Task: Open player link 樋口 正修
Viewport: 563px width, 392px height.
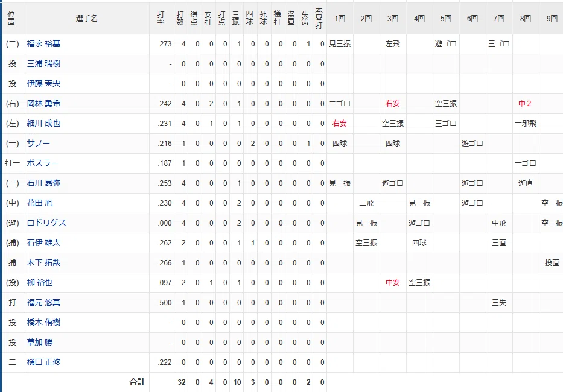Action: pos(43,362)
